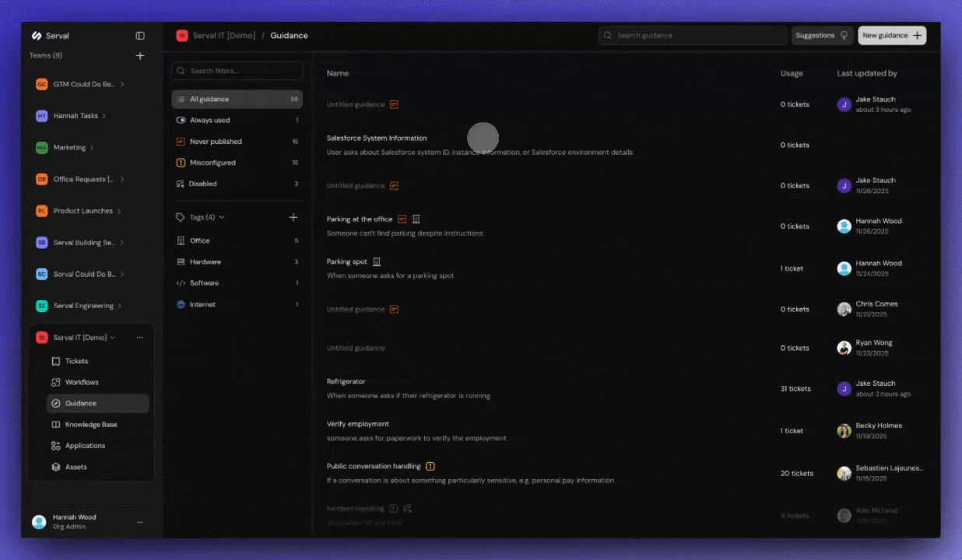Expand Office Requests team chevron
This screenshot has width=962, height=560.
pos(121,179)
